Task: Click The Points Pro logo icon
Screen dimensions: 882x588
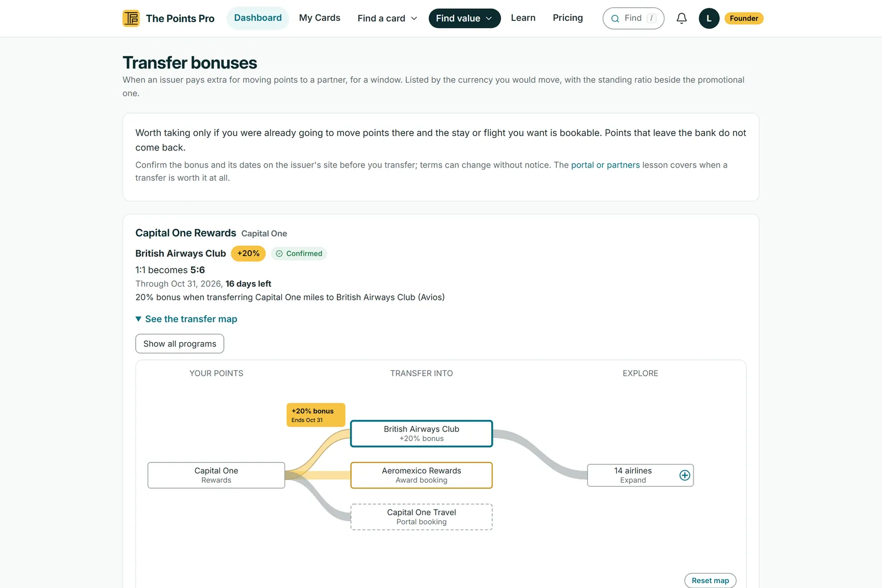Action: (131, 18)
